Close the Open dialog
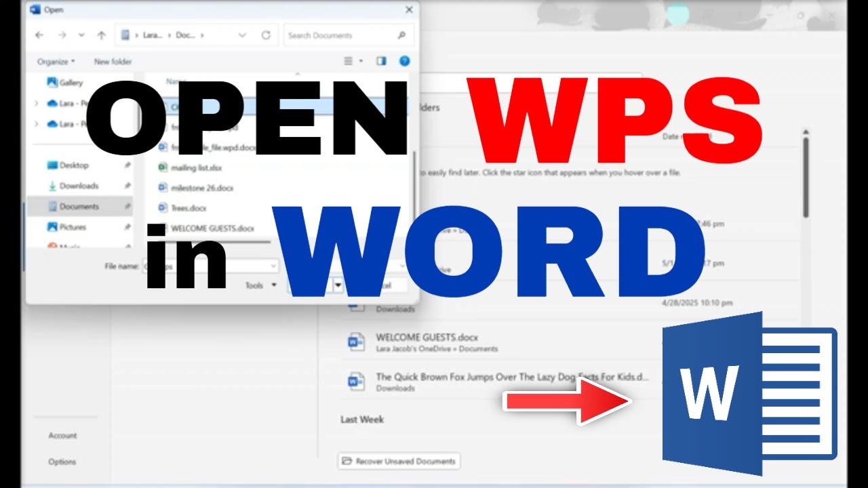 point(409,9)
